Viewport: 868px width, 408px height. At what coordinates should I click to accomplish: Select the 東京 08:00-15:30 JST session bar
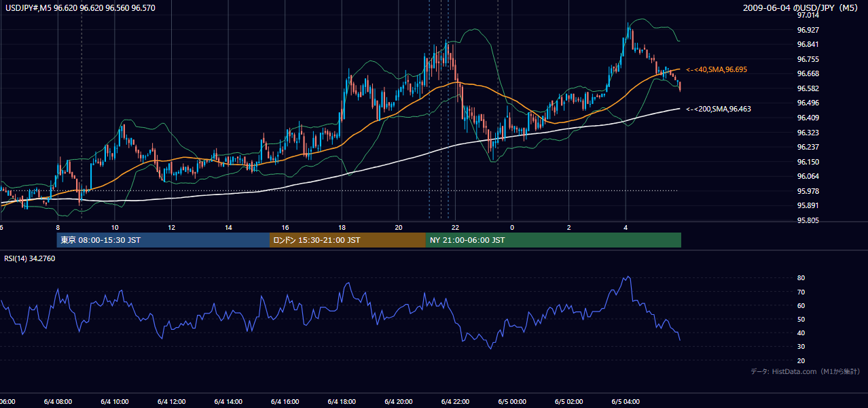163,240
